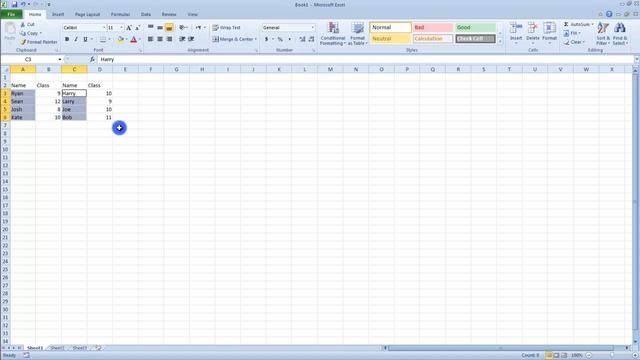The image size is (640, 360).
Task: Click Merge & Center button
Action: 233,39
